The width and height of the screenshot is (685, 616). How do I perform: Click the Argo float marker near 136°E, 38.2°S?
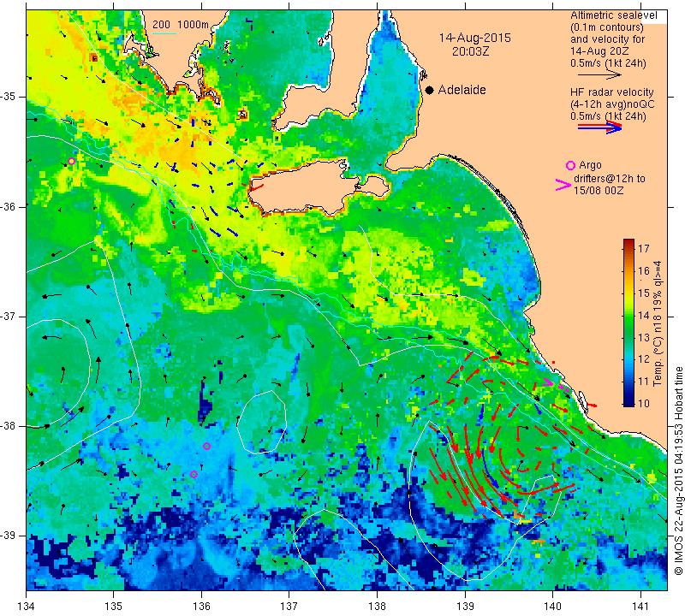coord(207,447)
